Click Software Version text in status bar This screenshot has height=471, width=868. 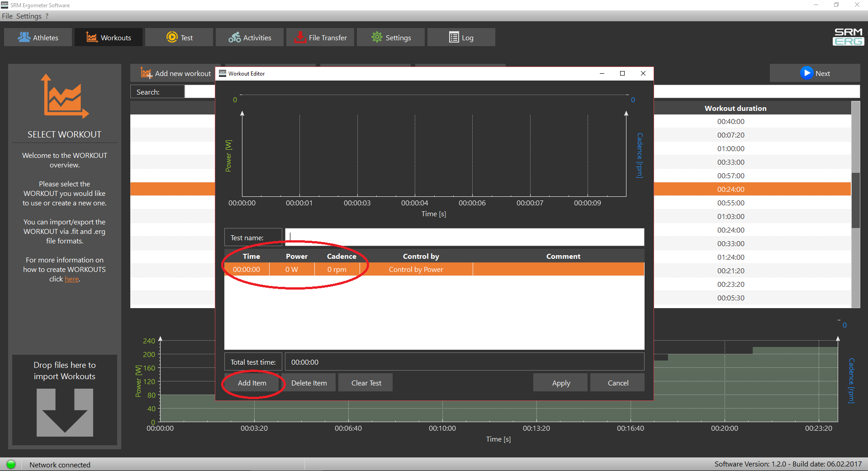click(x=788, y=464)
